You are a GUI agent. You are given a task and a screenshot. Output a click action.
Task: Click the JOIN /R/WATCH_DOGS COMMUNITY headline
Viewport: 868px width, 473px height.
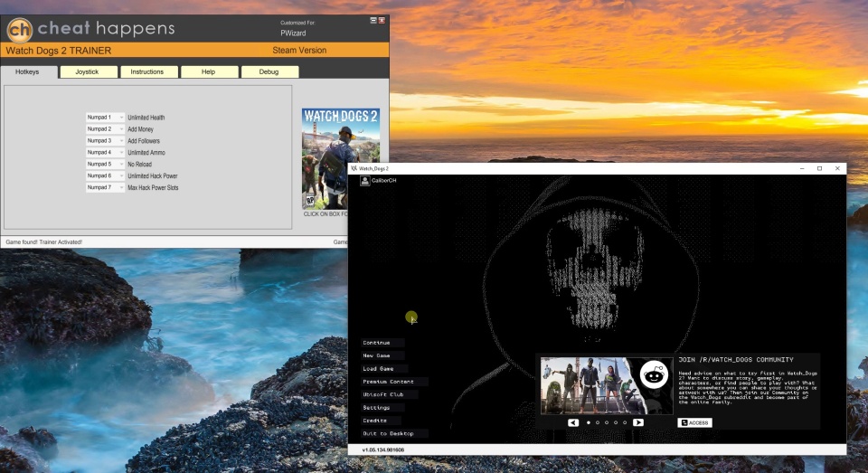[x=736, y=360]
